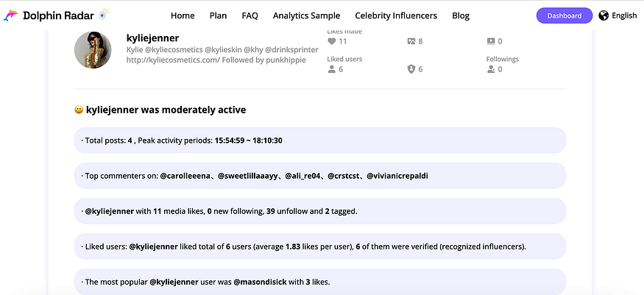Click the heart icon next to 11
This screenshot has height=295, width=644.
331,41
